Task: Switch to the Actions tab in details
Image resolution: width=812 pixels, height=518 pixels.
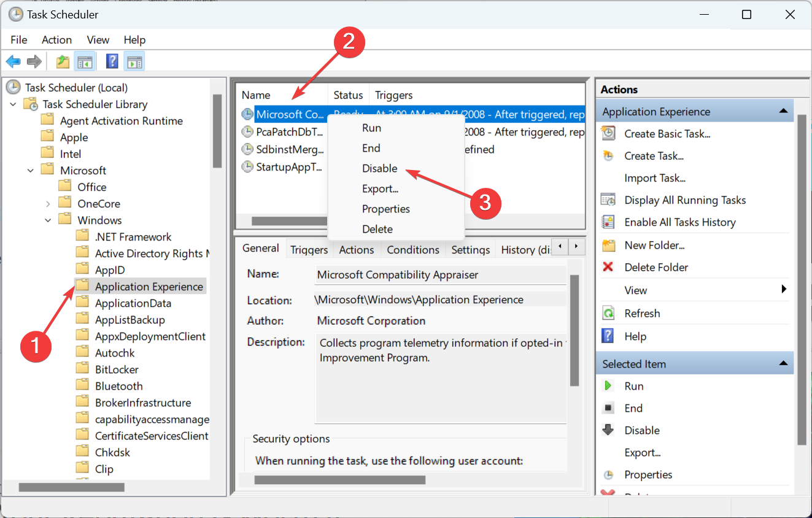Action: tap(357, 250)
